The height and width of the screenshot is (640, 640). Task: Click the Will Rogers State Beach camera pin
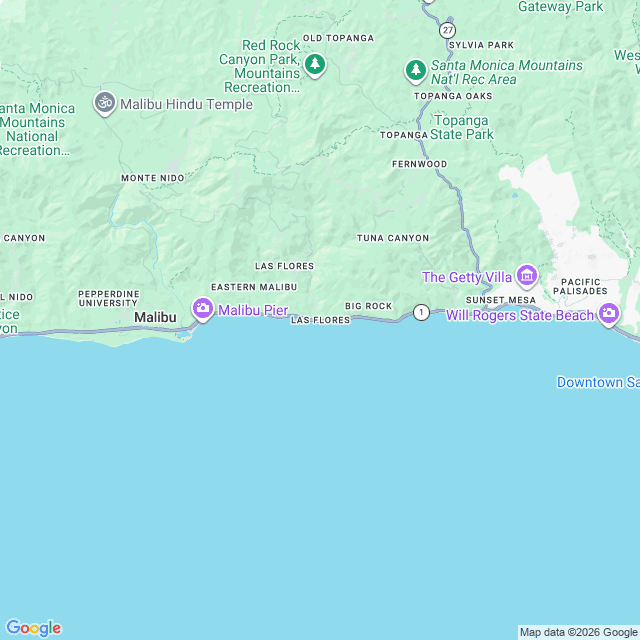tap(609, 314)
